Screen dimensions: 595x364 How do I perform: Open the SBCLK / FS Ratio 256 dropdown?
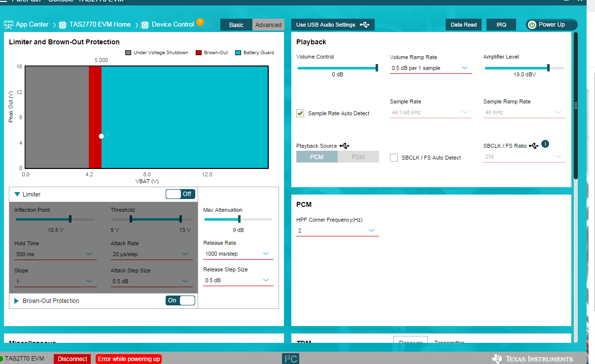click(x=525, y=157)
